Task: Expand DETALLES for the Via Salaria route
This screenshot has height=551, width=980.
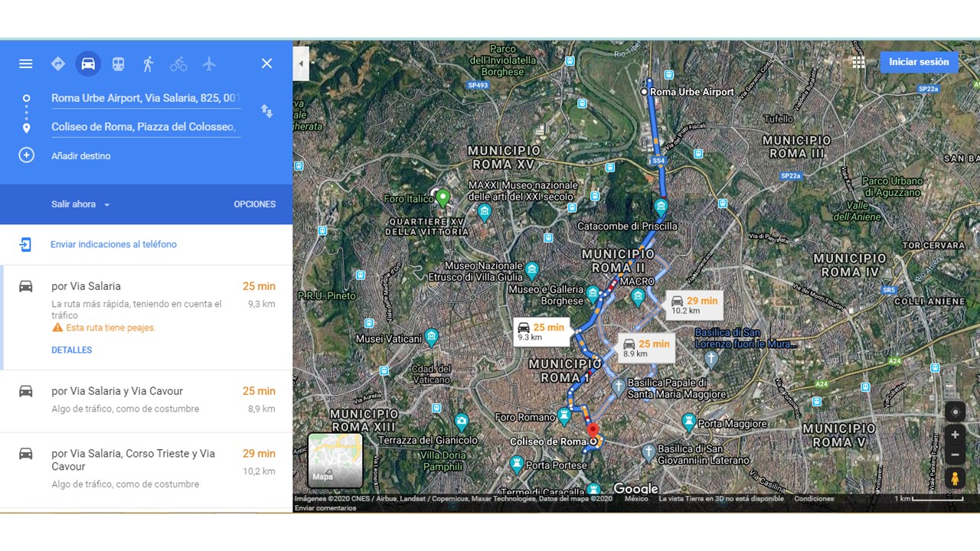Action: click(x=71, y=350)
